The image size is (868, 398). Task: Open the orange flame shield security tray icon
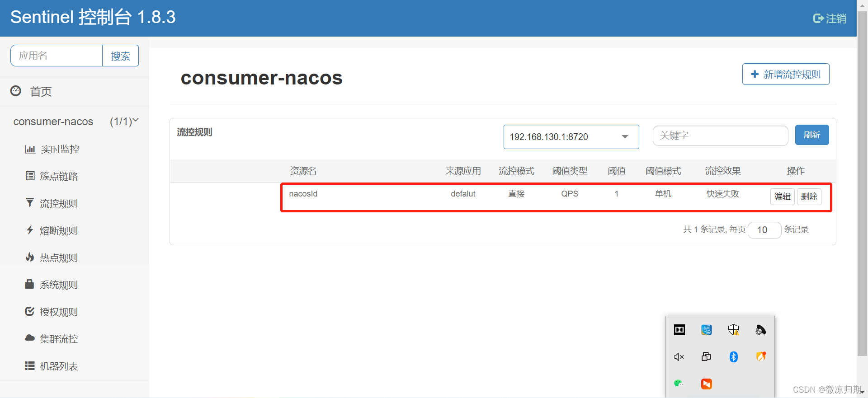(761, 357)
